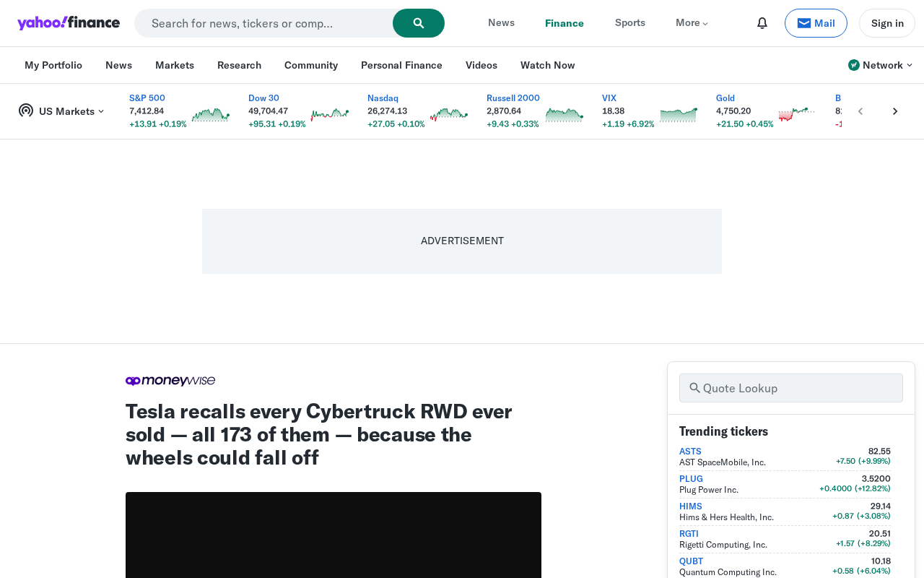924x578 pixels.
Task: Expand the More menu
Action: (x=692, y=22)
